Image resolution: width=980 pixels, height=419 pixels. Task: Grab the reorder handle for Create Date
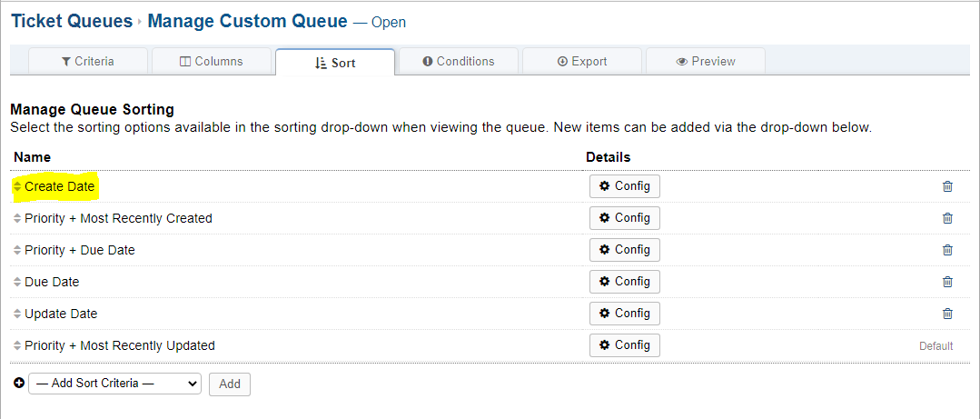[17, 186]
